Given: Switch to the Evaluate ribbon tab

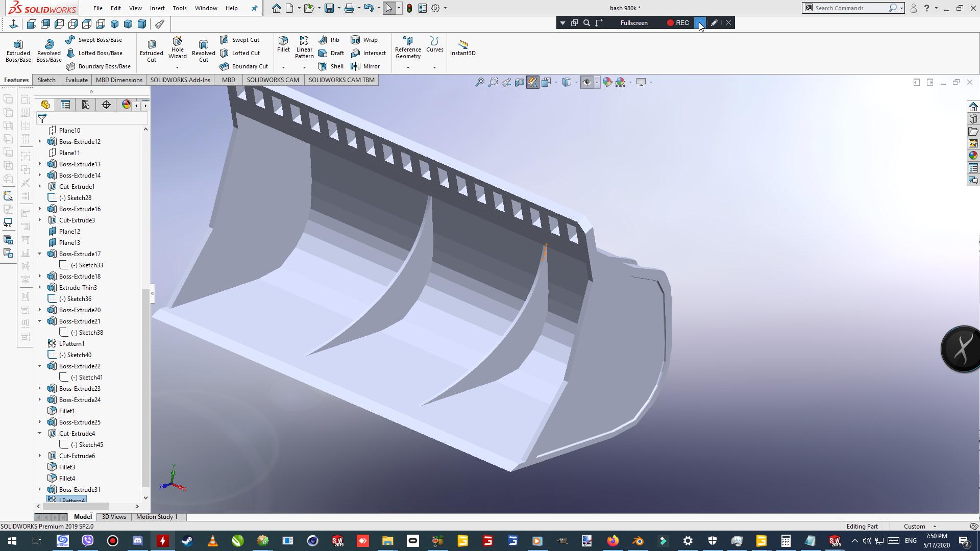Looking at the screenshot, I should pyautogui.click(x=76, y=80).
